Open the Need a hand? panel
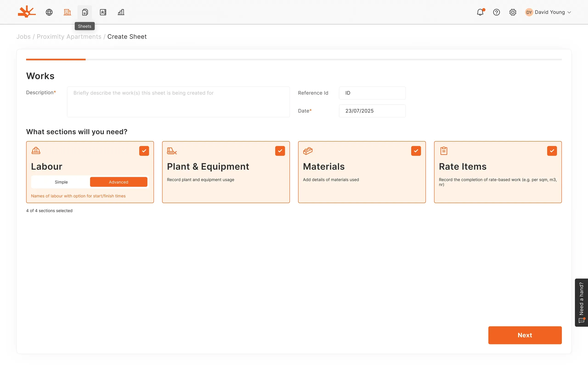This screenshot has height=385, width=588. 581,303
